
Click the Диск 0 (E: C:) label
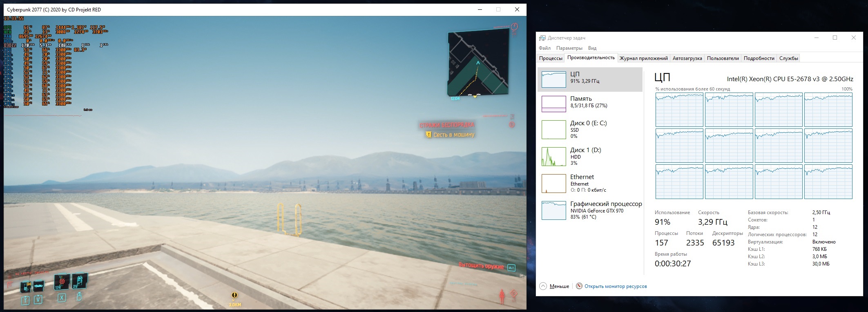click(x=589, y=123)
